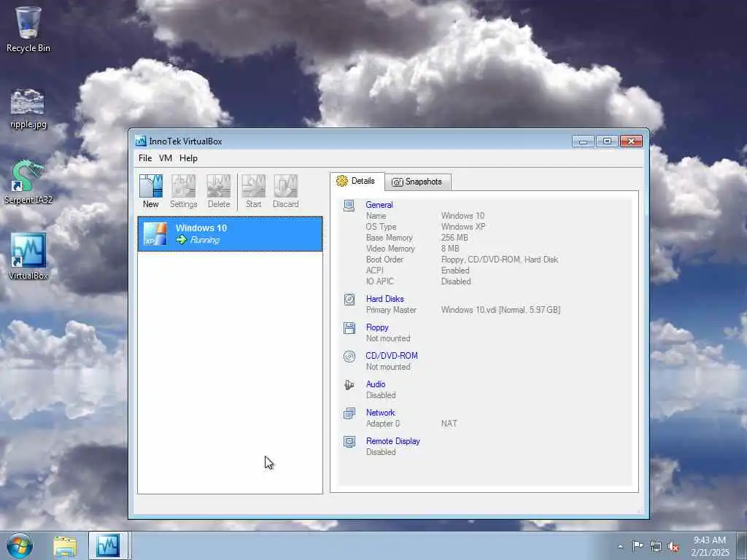Screen dimensions: 747x560
Task: Click the General section computer icon
Action: click(x=349, y=206)
